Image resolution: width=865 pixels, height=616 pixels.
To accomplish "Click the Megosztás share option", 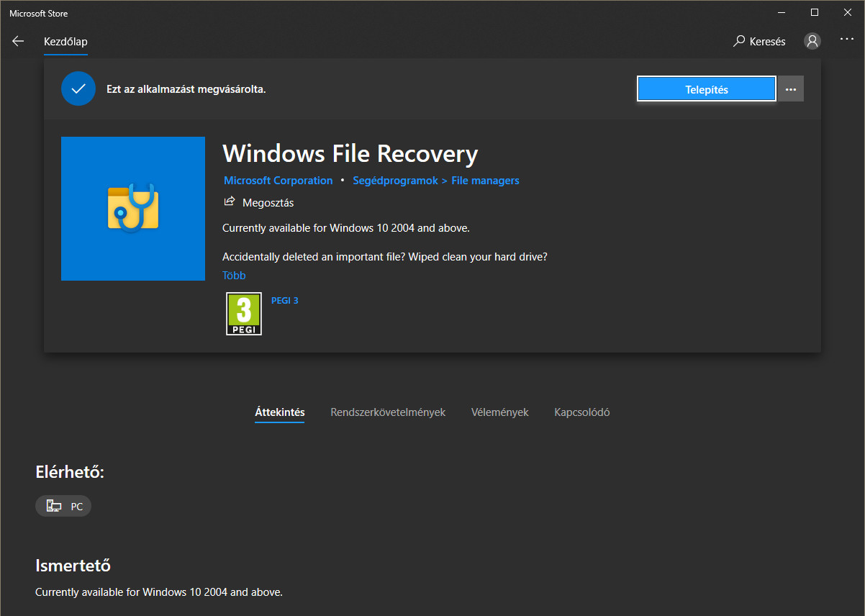I will coord(259,203).
